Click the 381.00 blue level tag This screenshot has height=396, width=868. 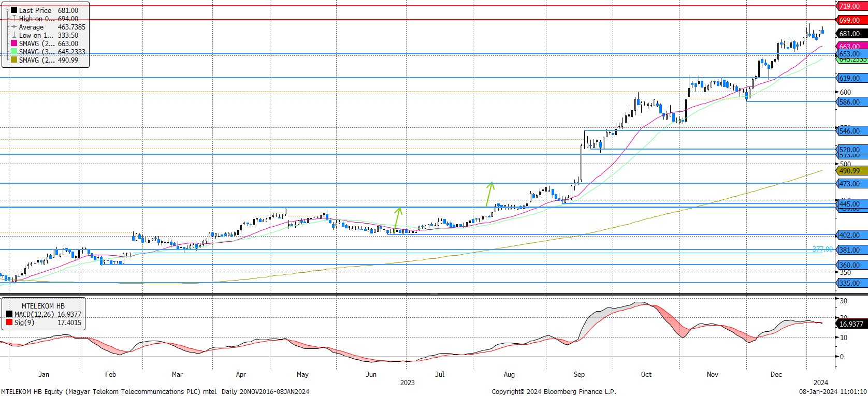pyautogui.click(x=851, y=250)
